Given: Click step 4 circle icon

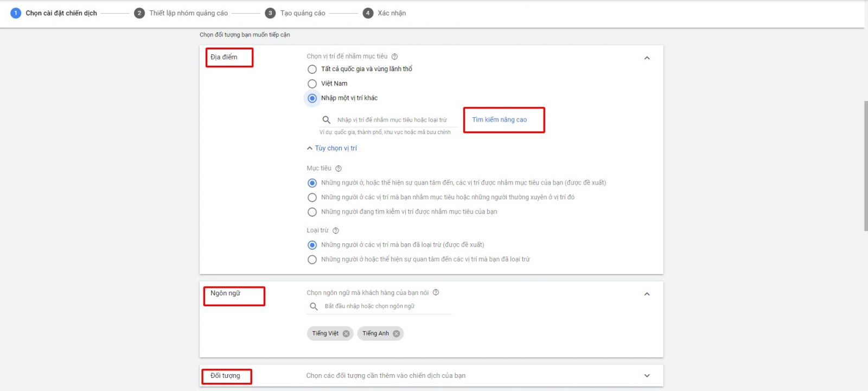Looking at the screenshot, I should [368, 13].
